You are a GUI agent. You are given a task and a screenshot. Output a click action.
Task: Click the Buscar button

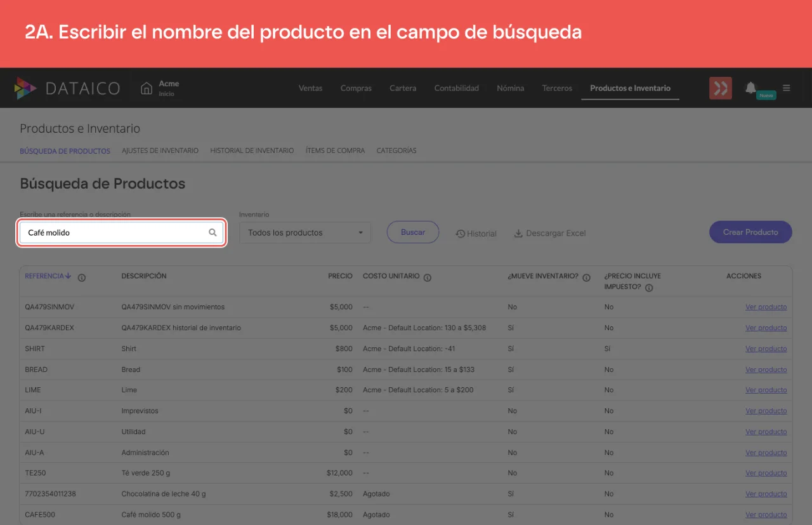pyautogui.click(x=413, y=232)
